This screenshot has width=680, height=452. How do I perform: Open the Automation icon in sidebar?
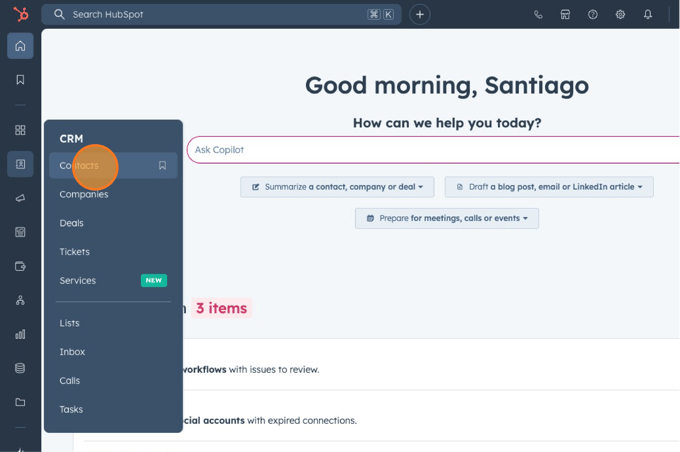(x=20, y=300)
